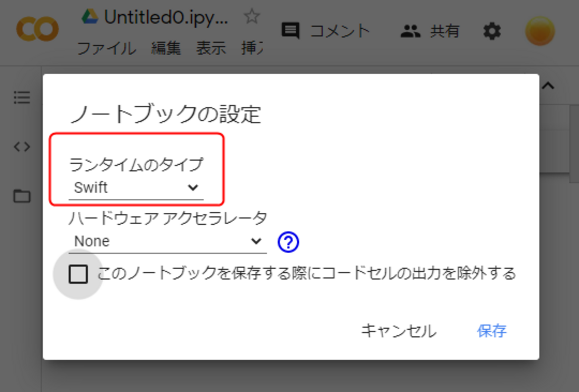Open the コメント comments panel
Viewport: 579px width, 392px height.
click(326, 31)
